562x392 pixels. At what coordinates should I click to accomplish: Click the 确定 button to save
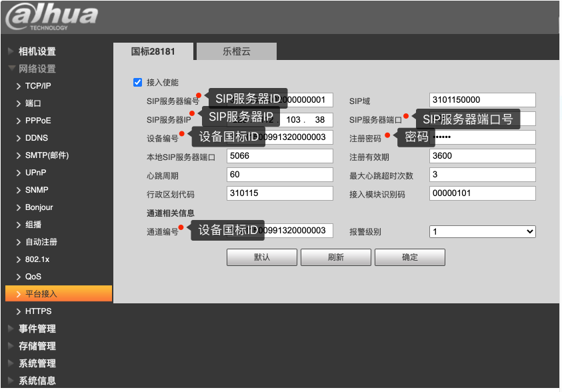pyautogui.click(x=410, y=257)
